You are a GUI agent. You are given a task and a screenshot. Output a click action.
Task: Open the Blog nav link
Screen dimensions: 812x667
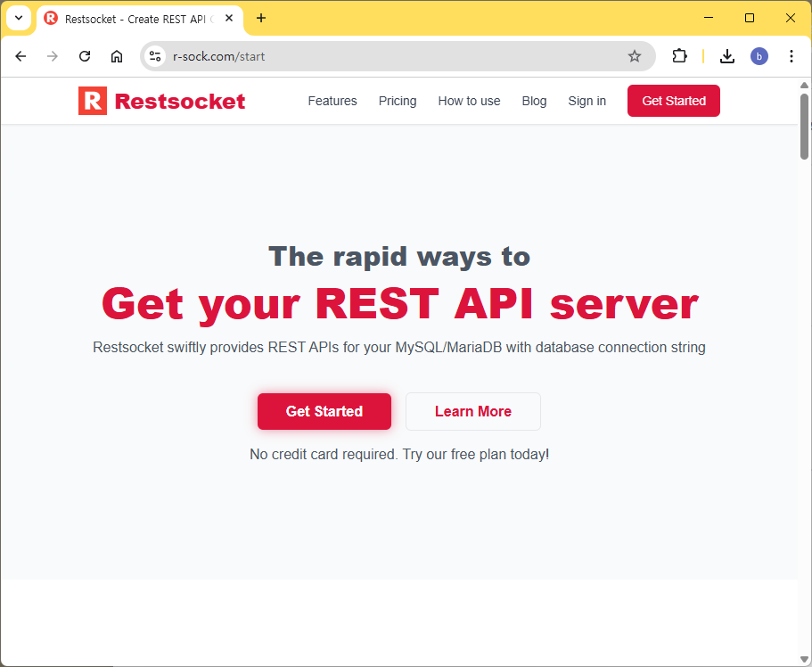[534, 101]
